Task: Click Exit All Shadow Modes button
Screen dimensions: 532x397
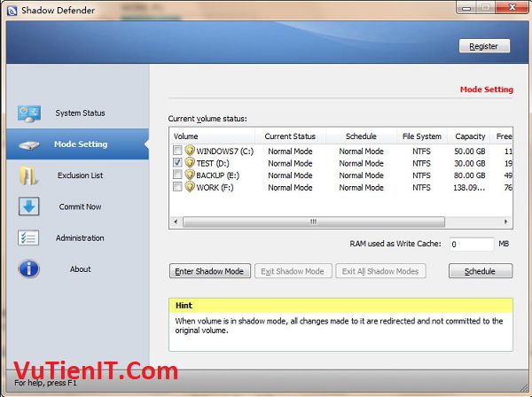Action: coord(380,271)
